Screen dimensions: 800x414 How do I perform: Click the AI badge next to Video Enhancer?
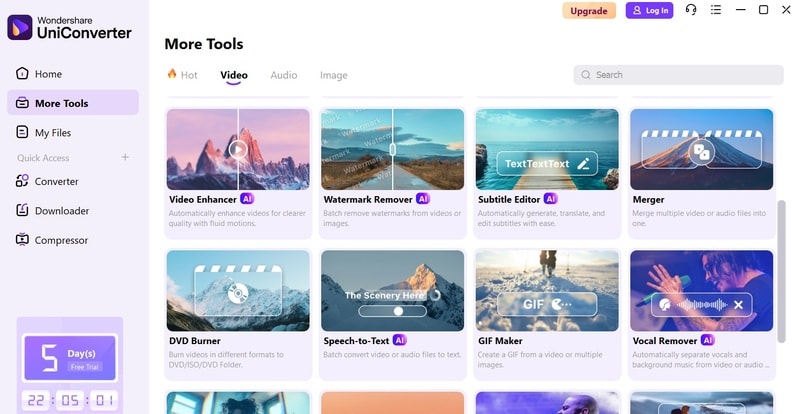[x=247, y=199]
